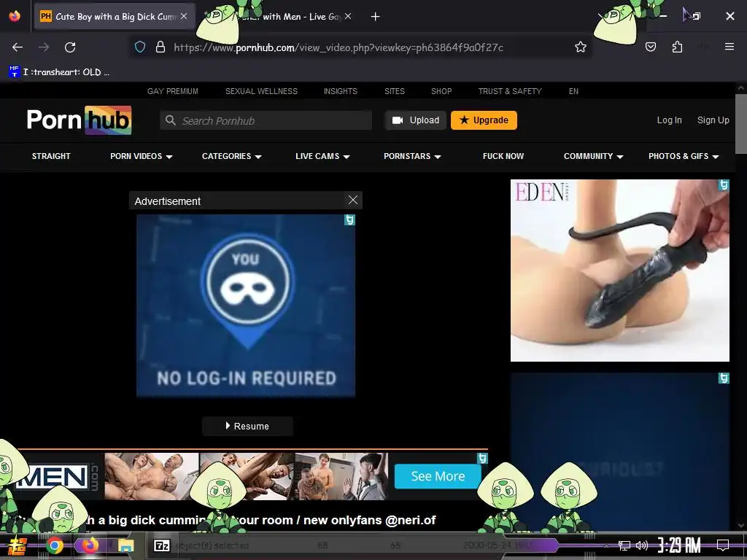Open the Extensions puzzle icon

[x=677, y=47]
